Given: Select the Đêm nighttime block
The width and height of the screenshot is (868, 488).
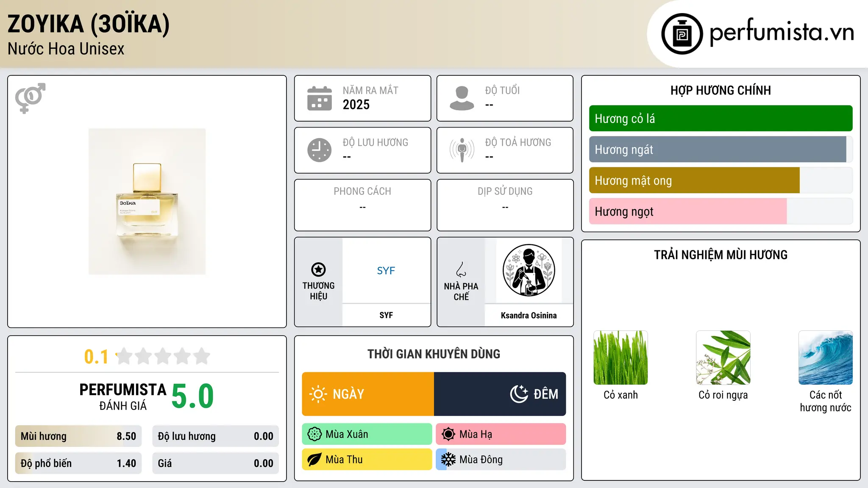Looking at the screenshot, I should pos(500,394).
